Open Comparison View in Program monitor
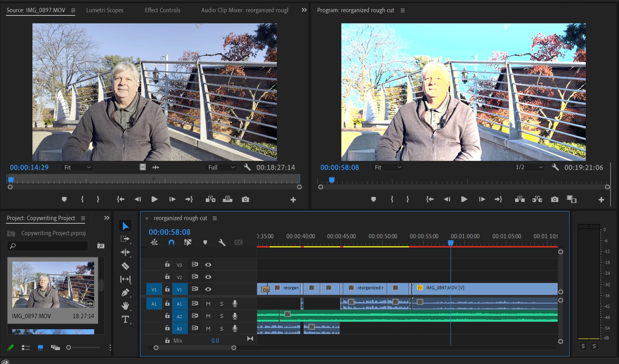 point(572,199)
